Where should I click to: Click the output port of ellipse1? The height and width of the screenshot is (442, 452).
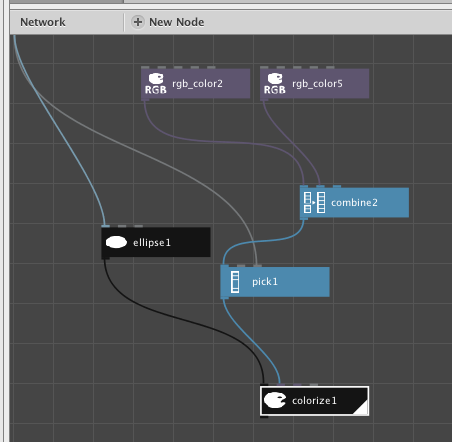[x=105, y=258]
